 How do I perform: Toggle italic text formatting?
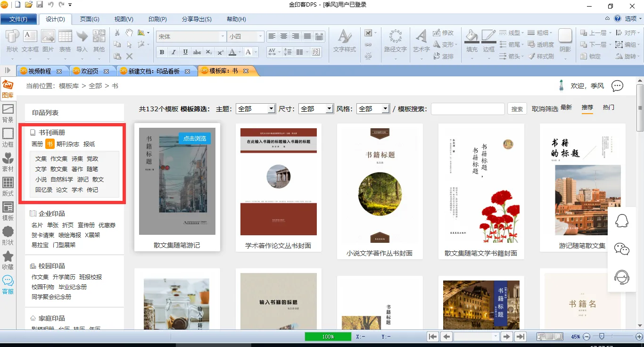[x=173, y=52]
